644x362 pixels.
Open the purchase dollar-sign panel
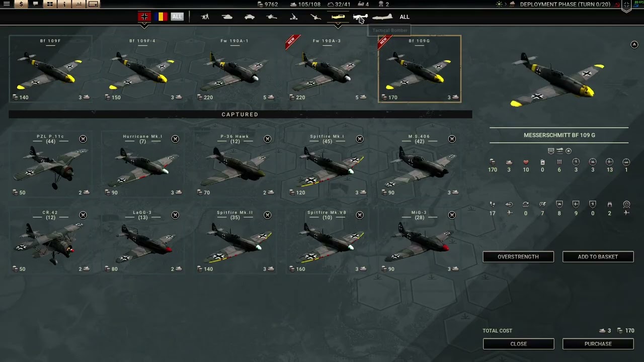[21, 4]
